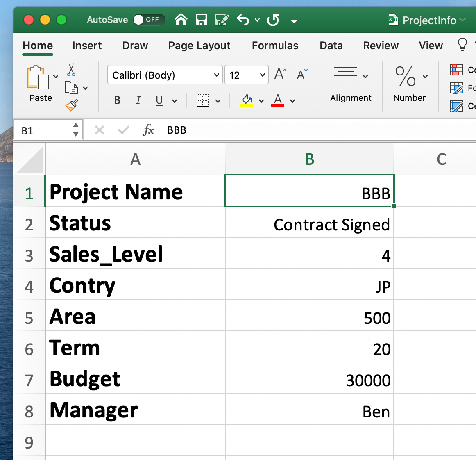Toggle Bold formatting

tap(117, 100)
